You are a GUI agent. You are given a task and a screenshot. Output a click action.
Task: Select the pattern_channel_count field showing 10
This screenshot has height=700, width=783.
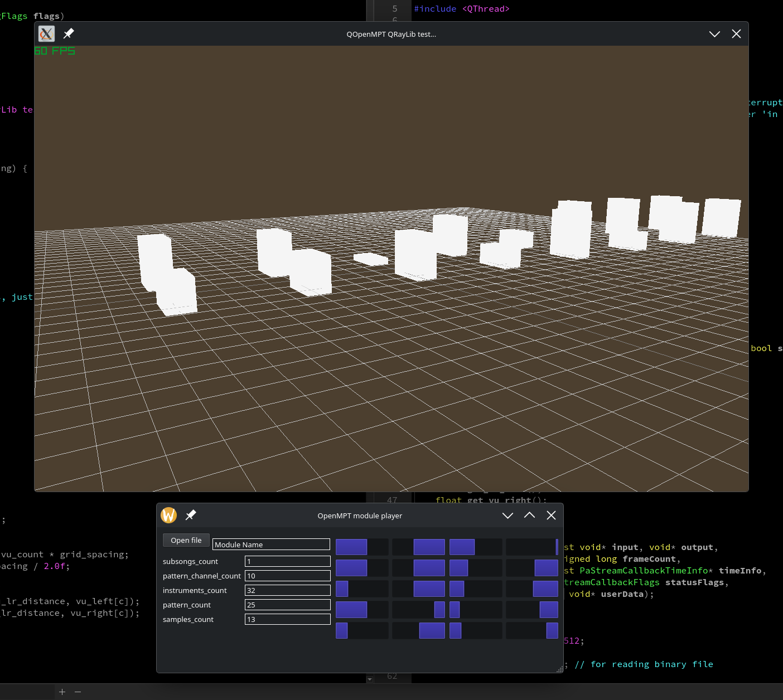[x=287, y=576]
